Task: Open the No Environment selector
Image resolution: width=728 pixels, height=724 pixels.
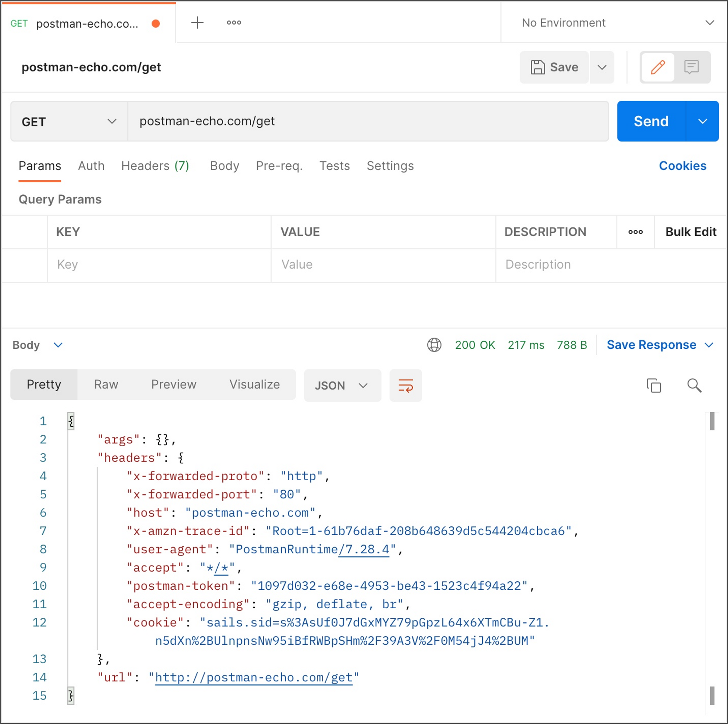Action: pyautogui.click(x=618, y=23)
